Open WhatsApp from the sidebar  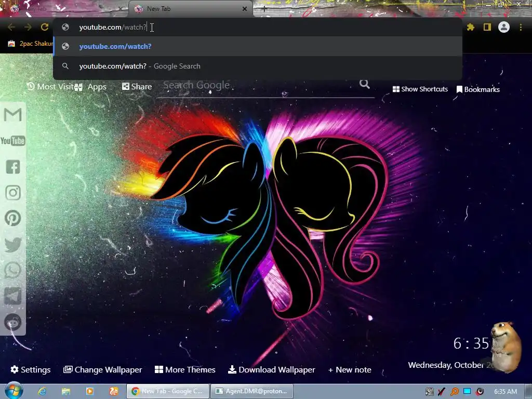coord(13,270)
